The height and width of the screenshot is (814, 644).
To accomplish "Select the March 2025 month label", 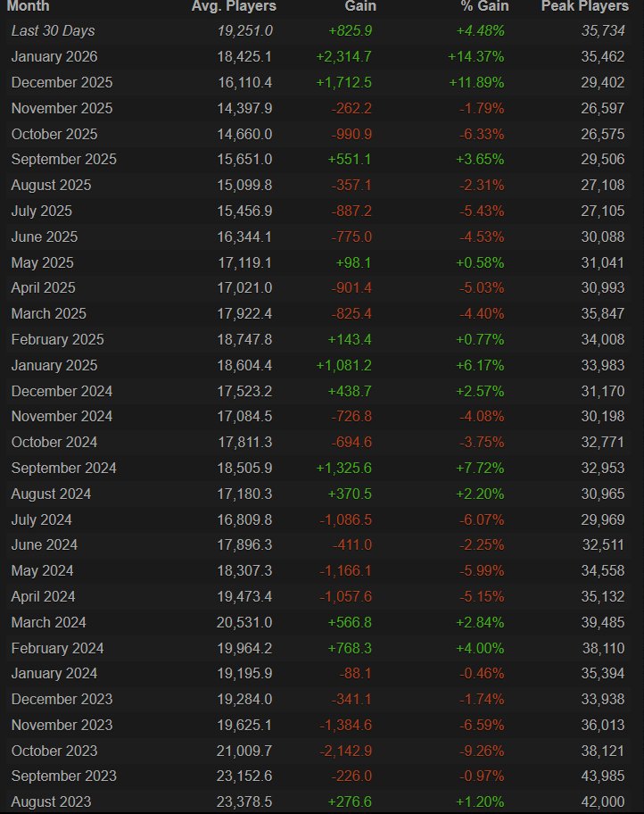I will point(49,313).
